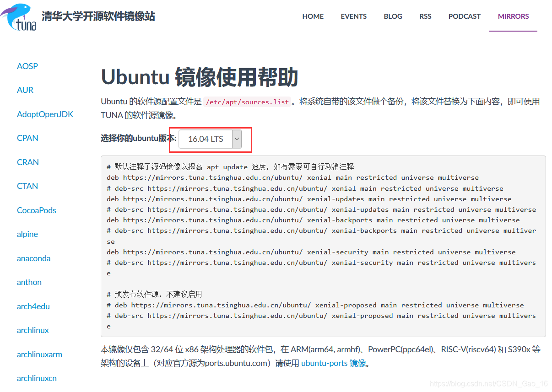Open the AUR mirror help

(x=25, y=90)
